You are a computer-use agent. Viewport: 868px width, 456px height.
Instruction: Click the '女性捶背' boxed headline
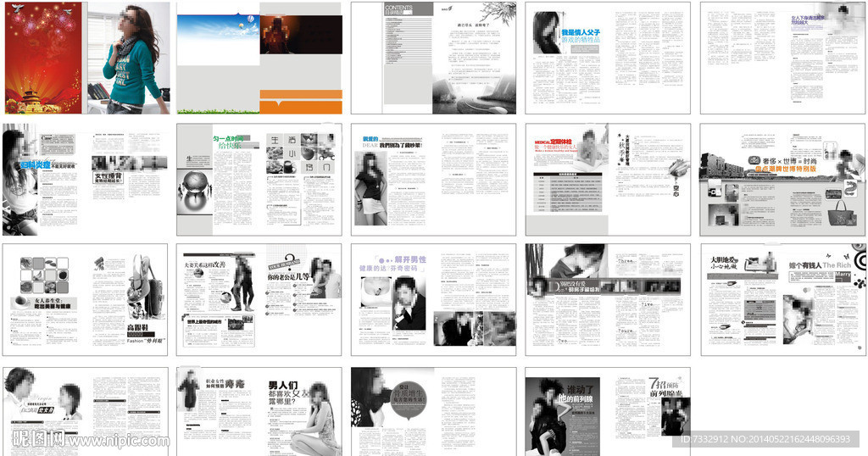[108, 178]
